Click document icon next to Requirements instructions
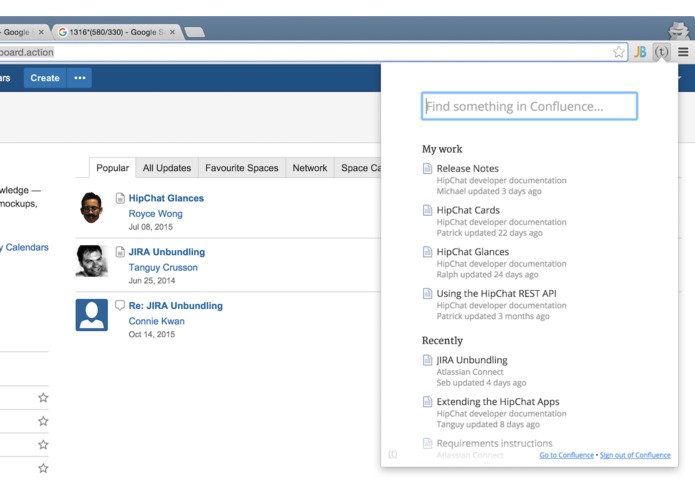This screenshot has height=494, width=695. click(x=427, y=443)
